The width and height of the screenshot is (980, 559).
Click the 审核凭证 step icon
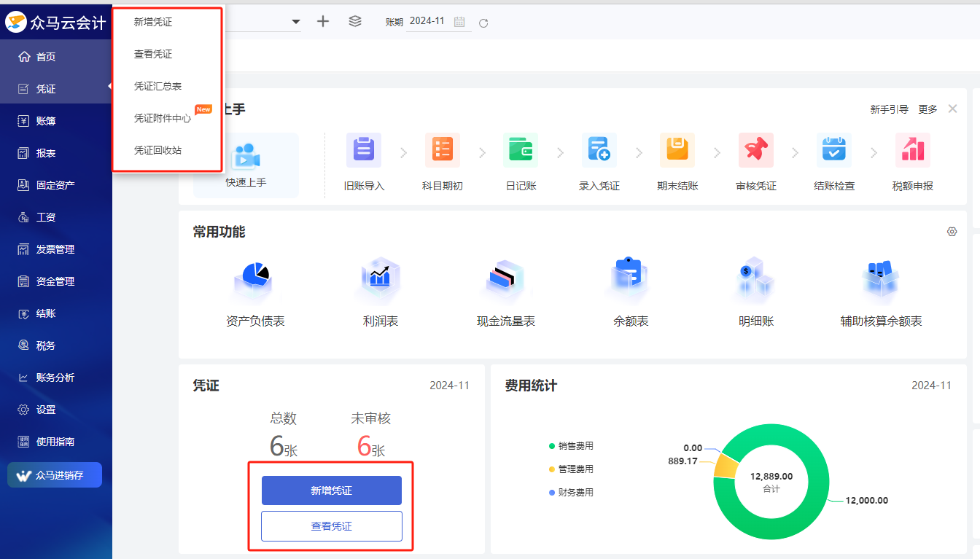point(756,150)
